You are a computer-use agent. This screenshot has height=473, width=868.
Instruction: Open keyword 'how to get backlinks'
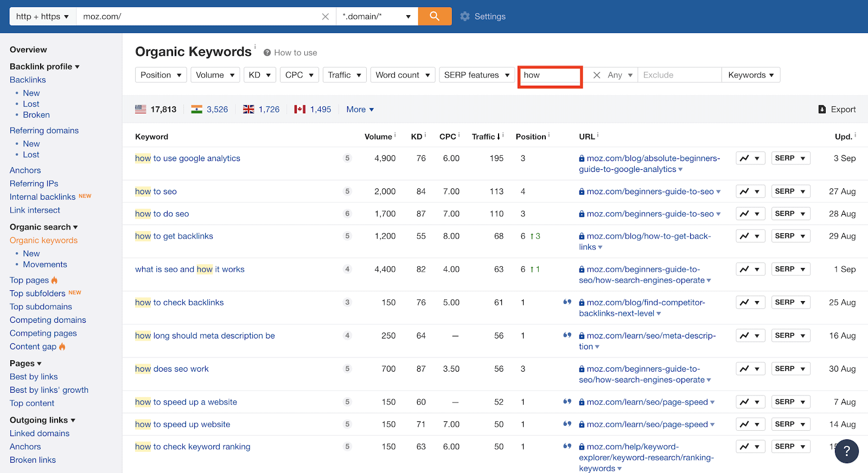tap(174, 236)
